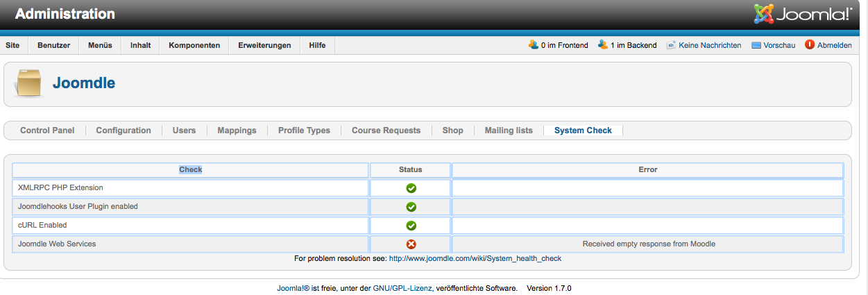
Task: Select the Profile Types tab
Action: point(304,130)
